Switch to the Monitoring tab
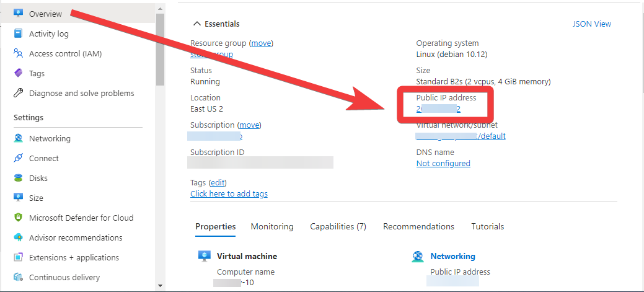 point(272,227)
